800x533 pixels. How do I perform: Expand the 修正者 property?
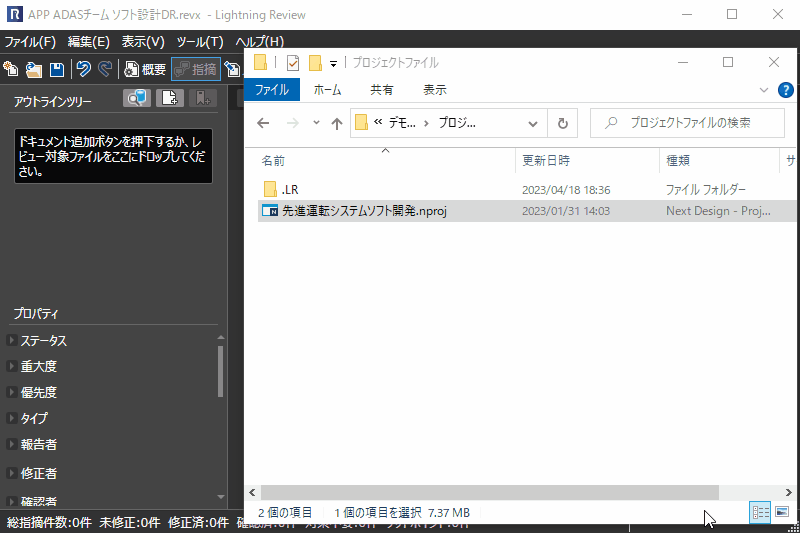coord(12,473)
